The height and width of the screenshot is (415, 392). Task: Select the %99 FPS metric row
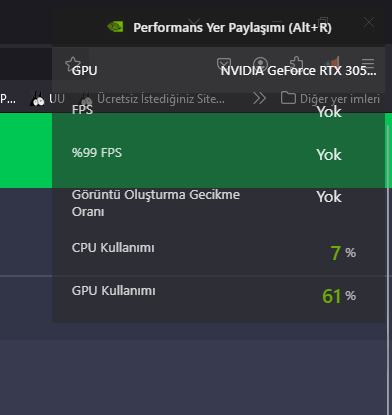click(x=219, y=153)
